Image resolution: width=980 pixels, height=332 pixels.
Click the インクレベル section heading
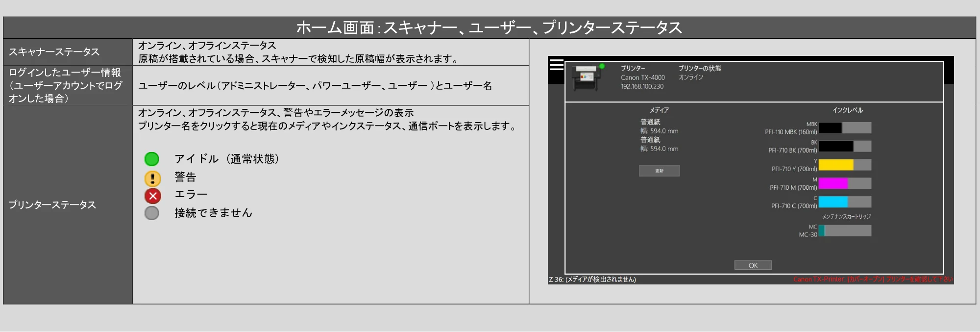tap(847, 110)
